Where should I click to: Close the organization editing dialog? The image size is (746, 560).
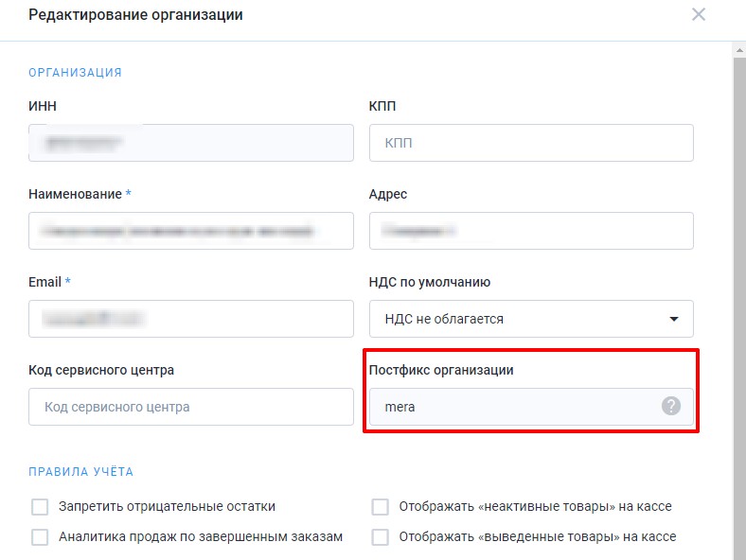pos(699,15)
